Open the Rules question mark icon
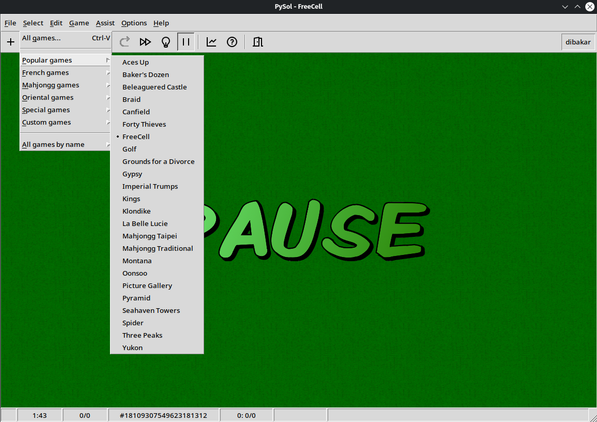The width and height of the screenshot is (597, 422). [232, 42]
